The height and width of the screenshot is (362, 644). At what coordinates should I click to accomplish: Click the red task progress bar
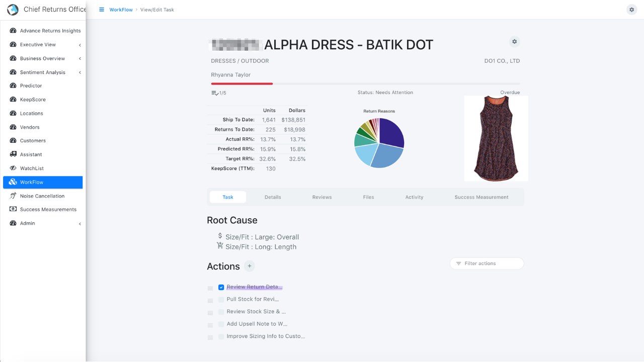pyautogui.click(x=242, y=83)
